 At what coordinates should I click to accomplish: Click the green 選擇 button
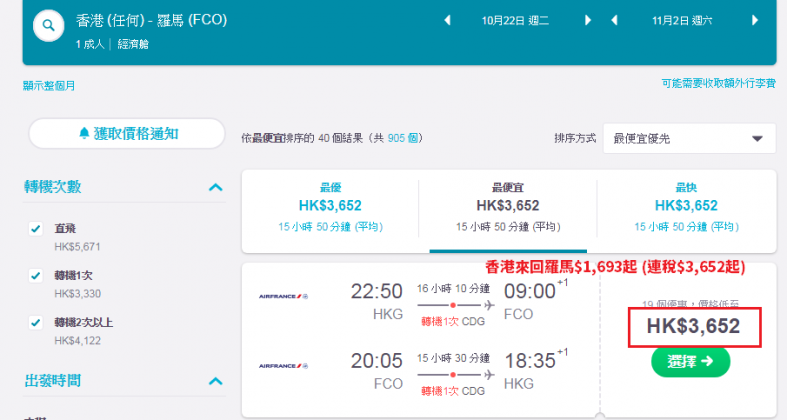(x=690, y=361)
